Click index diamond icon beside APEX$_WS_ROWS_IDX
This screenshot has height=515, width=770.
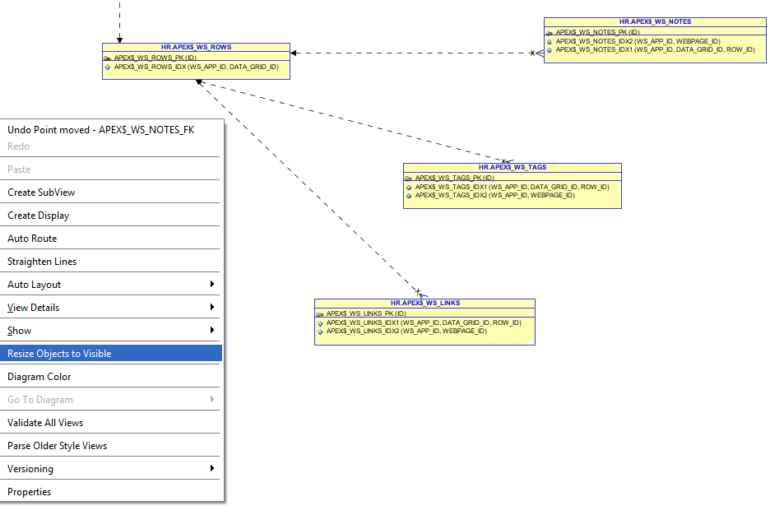(108, 67)
